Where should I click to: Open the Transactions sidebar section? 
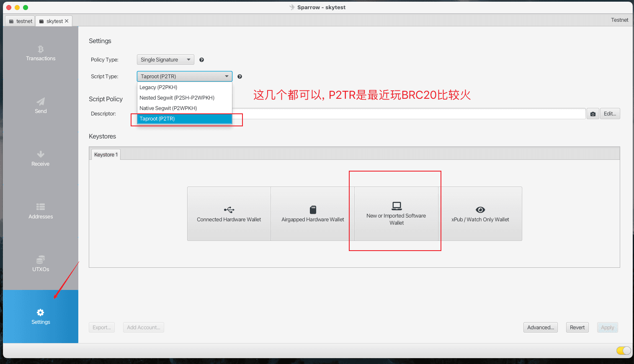click(41, 53)
